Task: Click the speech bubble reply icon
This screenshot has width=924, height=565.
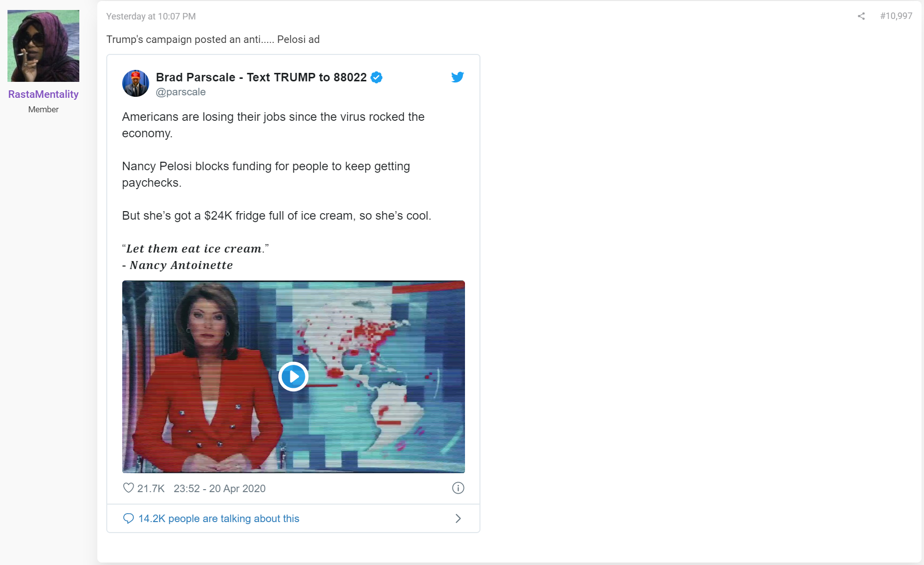Action: 128,519
